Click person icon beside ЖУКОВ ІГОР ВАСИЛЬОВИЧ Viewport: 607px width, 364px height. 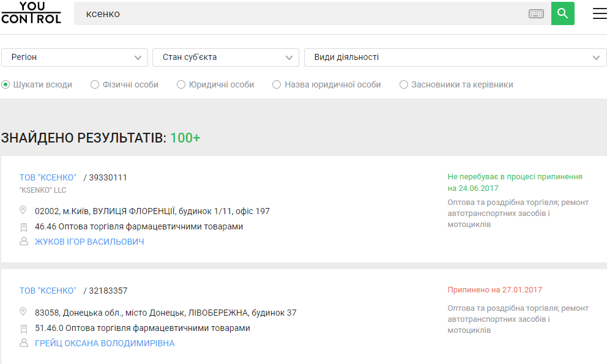point(24,242)
